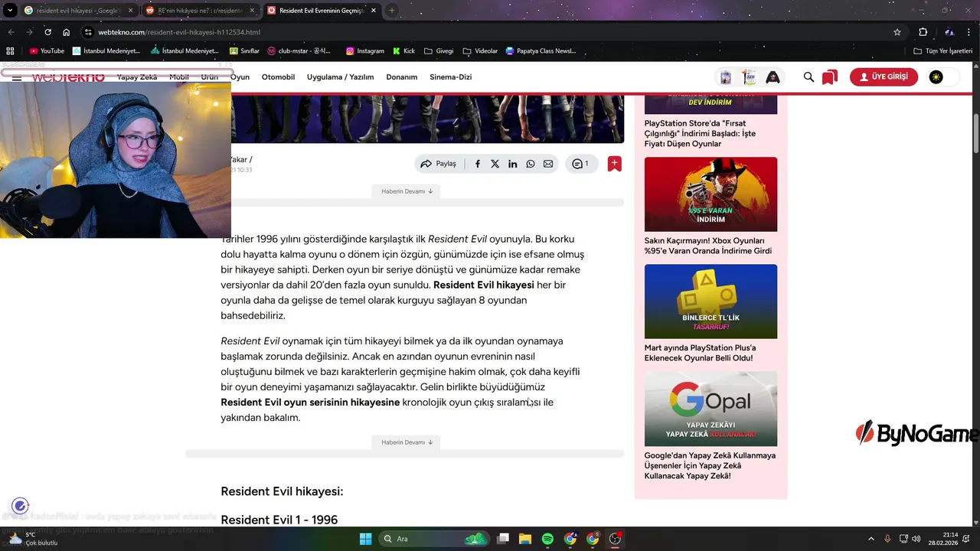Open Tüm Yer İşaretleri folder
980x551 pixels.
tap(942, 51)
